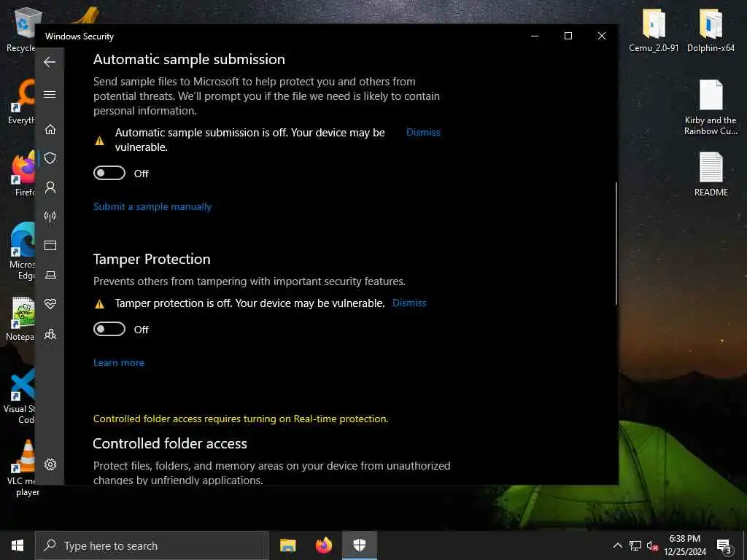
Task: Click the sample submission warning triangle icon
Action: pyautogui.click(x=99, y=141)
